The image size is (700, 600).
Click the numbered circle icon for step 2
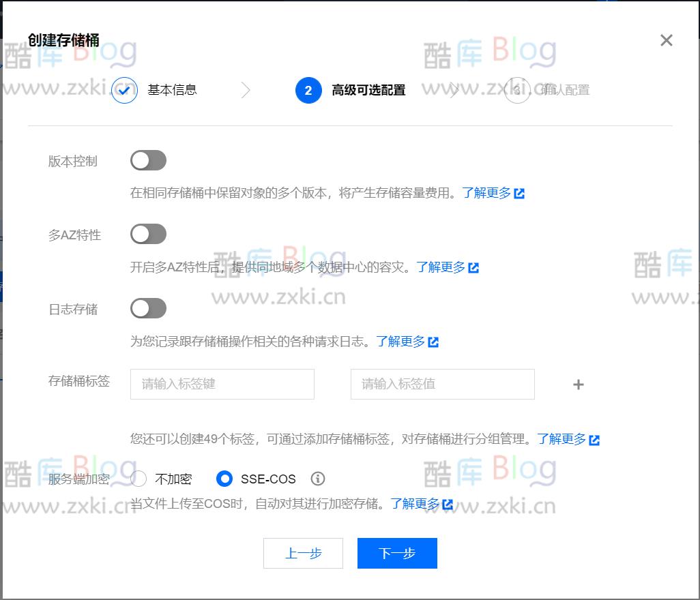pos(308,90)
